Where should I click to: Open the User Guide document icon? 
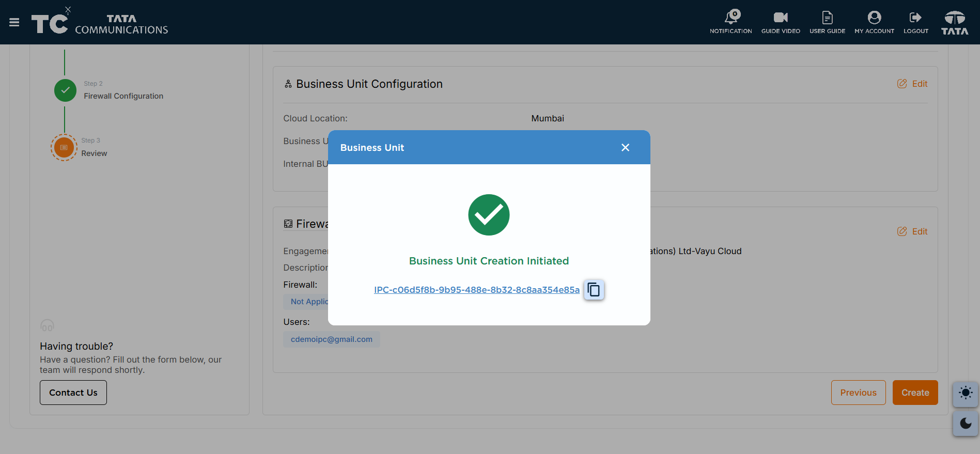coord(827,22)
